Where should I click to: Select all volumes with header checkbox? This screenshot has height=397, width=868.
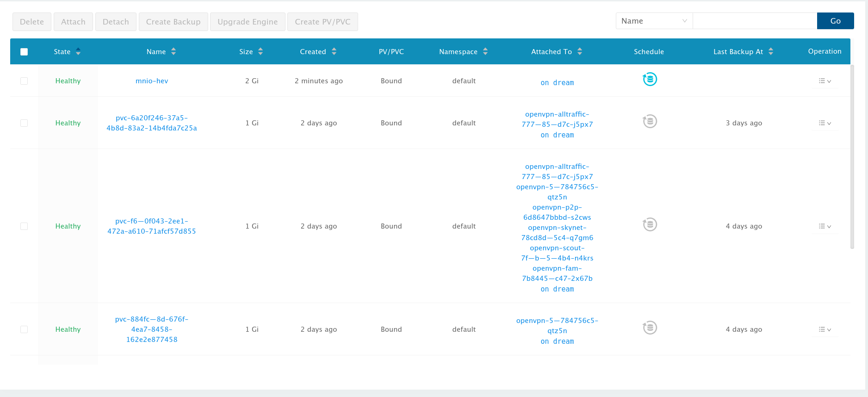click(x=24, y=52)
